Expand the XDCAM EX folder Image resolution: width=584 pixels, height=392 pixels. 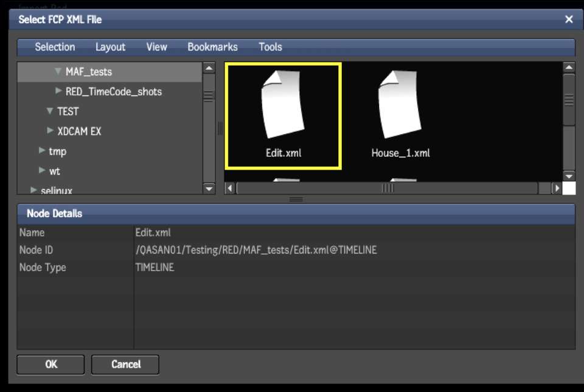pos(50,131)
